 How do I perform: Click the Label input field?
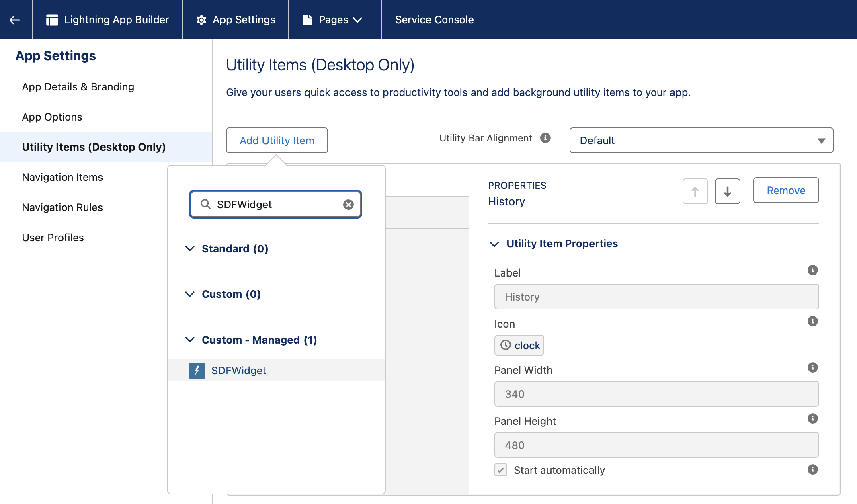pyautogui.click(x=656, y=297)
